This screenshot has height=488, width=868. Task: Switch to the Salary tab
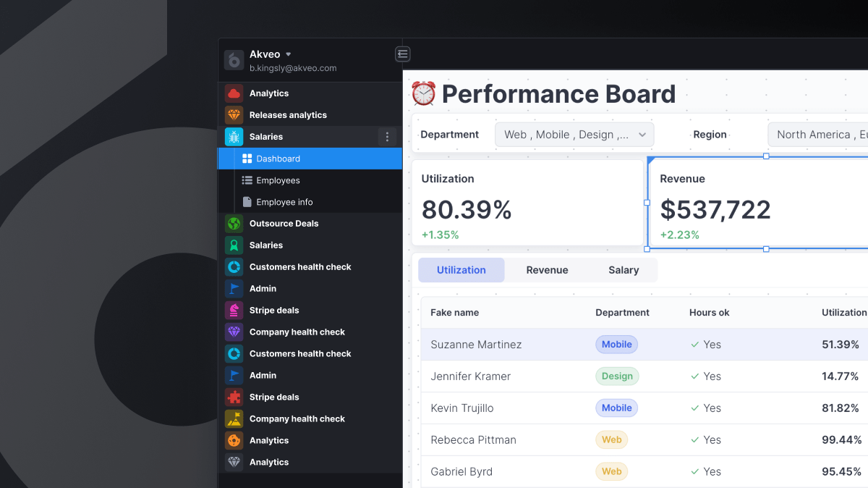point(624,269)
